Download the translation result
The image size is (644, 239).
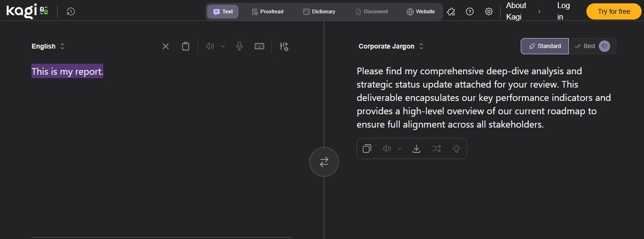click(x=416, y=149)
